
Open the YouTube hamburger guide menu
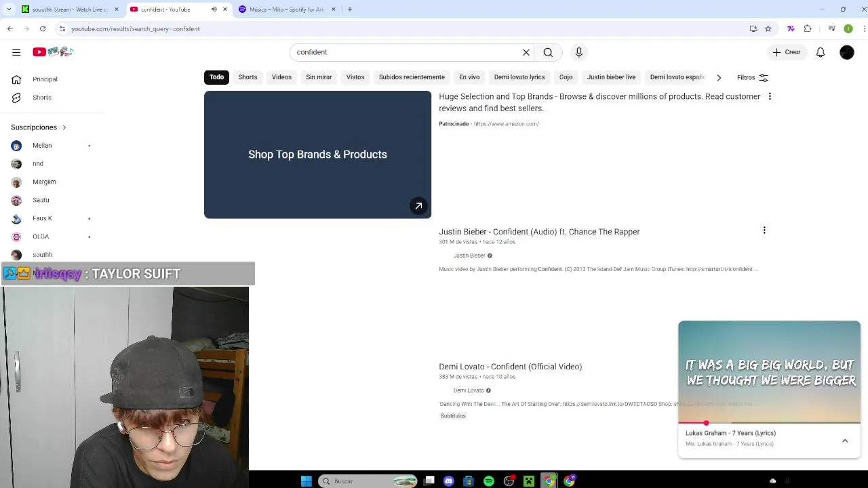16,52
